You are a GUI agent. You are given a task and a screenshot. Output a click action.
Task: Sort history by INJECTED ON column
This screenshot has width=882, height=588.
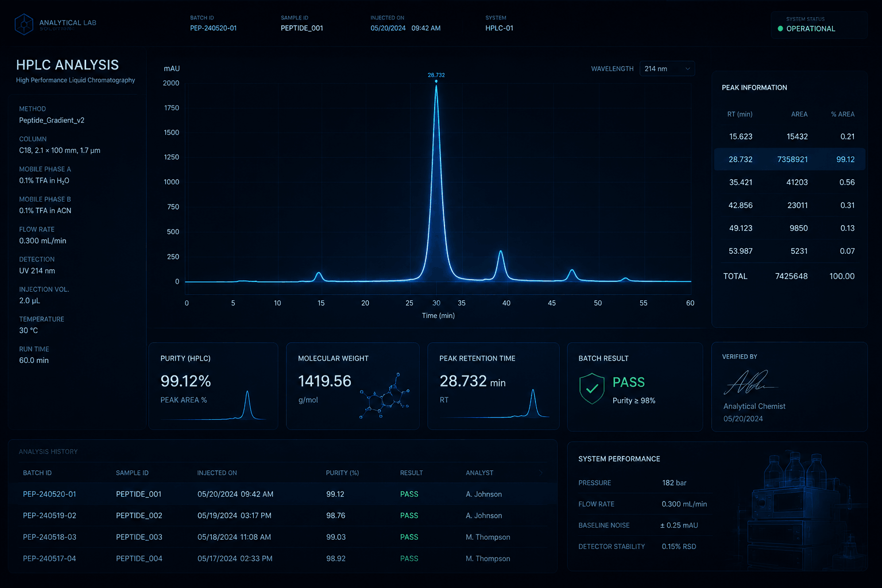pos(217,473)
